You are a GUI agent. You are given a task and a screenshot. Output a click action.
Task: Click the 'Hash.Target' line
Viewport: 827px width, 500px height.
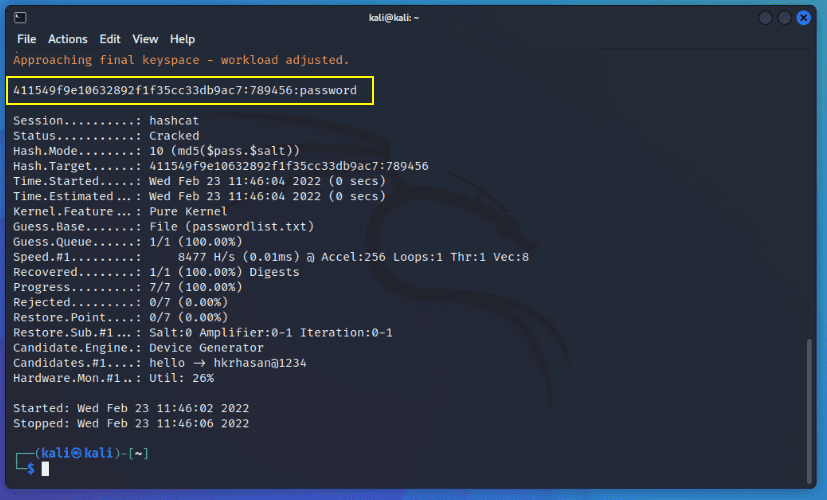click(221, 166)
